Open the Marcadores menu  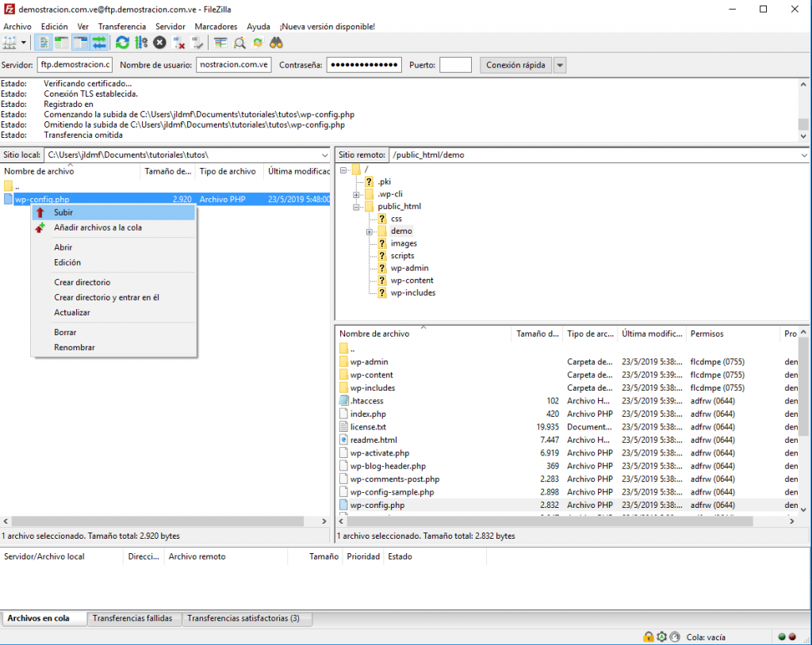[216, 26]
